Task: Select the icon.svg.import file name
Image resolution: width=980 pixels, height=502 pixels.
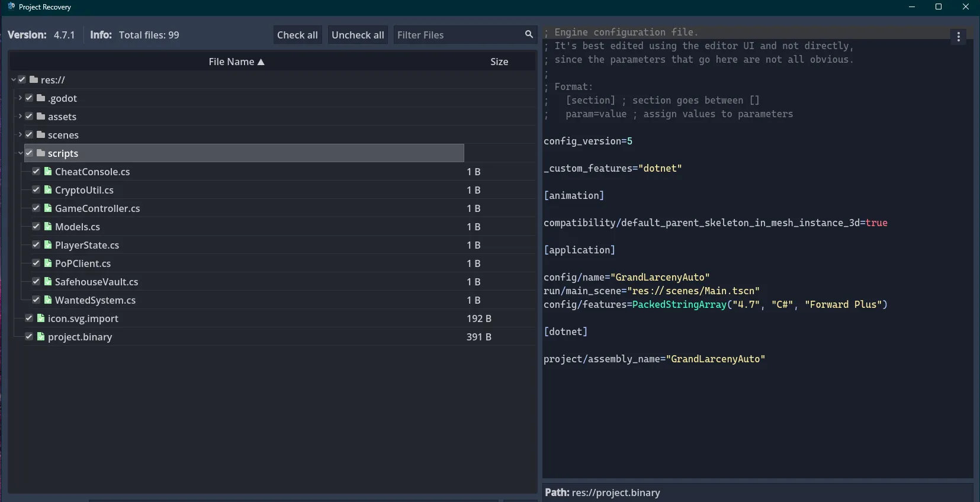Action: click(x=83, y=318)
